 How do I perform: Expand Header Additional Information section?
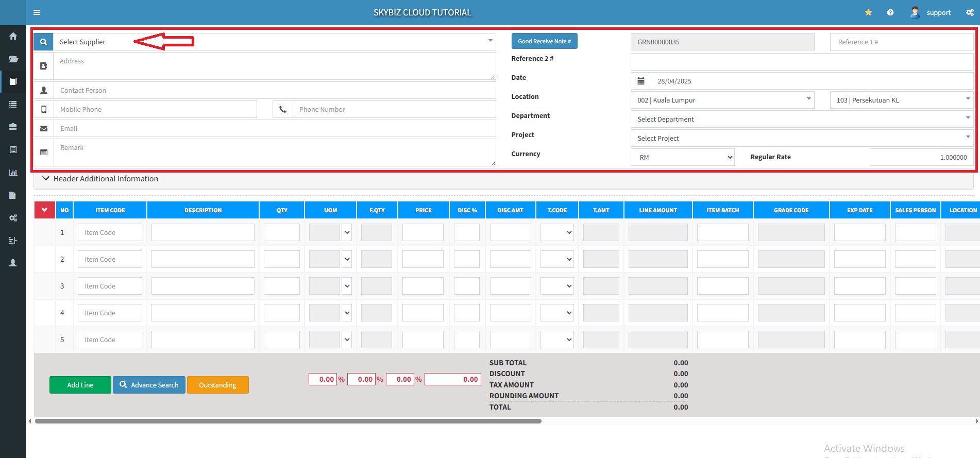tap(100, 179)
